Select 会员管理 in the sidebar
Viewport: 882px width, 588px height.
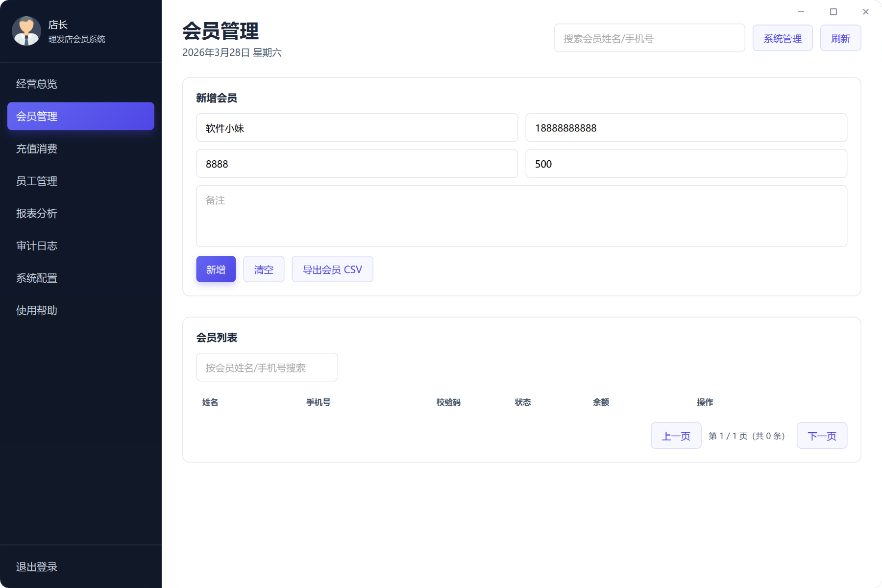(81, 116)
